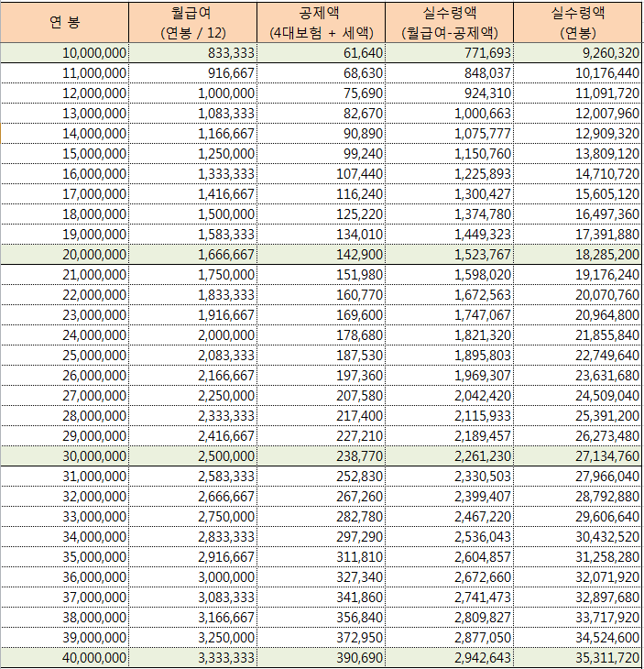Click annual net cell 9,260,320

pos(578,53)
